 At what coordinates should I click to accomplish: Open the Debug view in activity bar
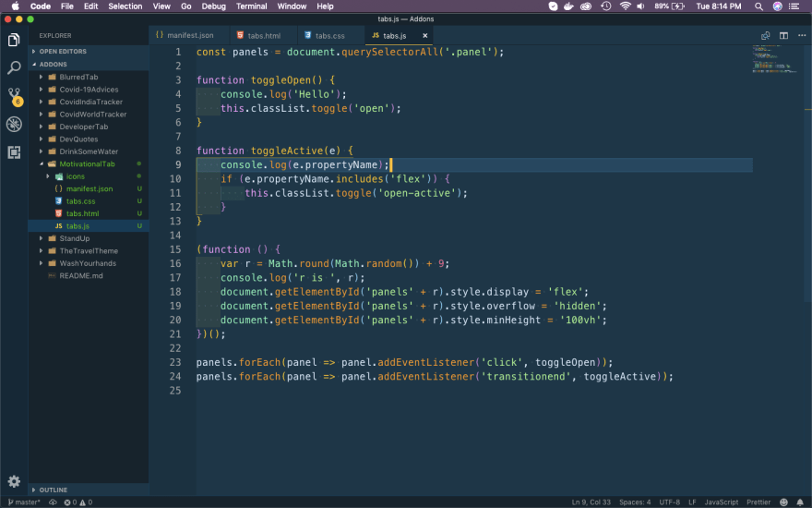[x=14, y=124]
